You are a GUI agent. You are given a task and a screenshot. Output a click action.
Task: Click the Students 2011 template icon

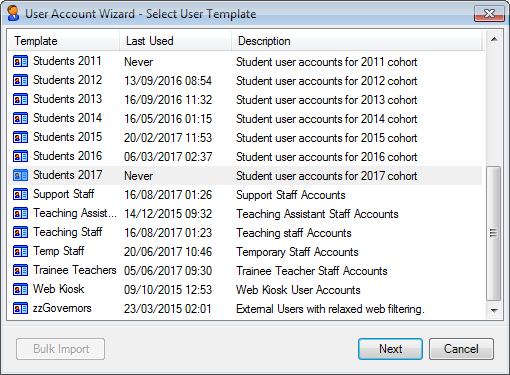coord(20,62)
